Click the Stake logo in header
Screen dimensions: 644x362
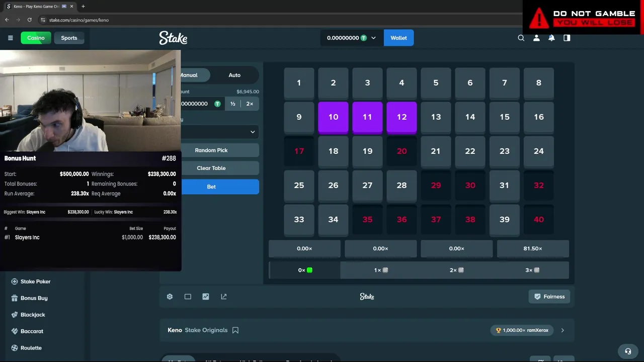[173, 38]
